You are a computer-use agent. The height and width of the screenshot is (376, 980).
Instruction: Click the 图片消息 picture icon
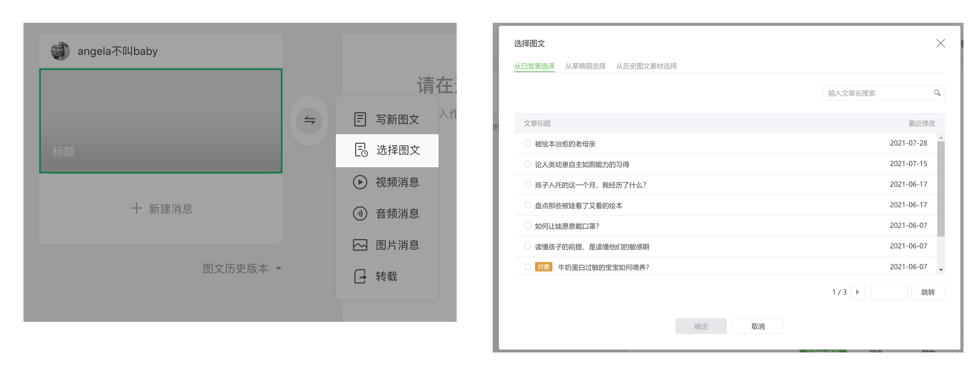(360, 245)
